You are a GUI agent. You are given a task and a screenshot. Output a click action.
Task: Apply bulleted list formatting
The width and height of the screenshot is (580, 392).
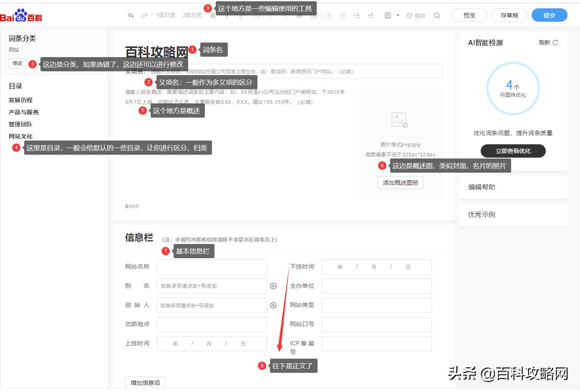click(329, 15)
